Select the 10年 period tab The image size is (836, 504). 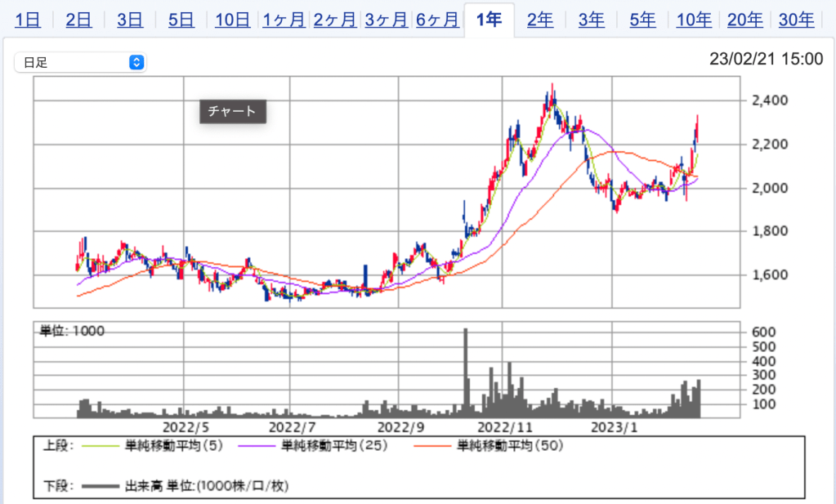point(694,20)
